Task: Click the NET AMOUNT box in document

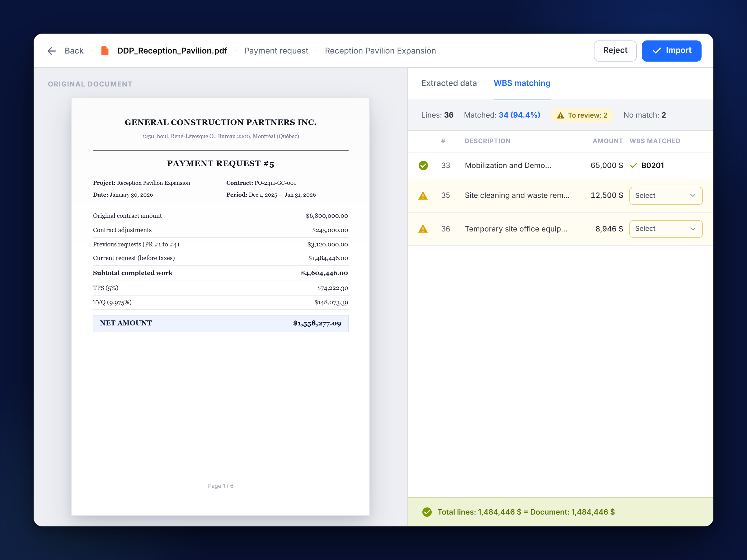Action: [x=220, y=323]
